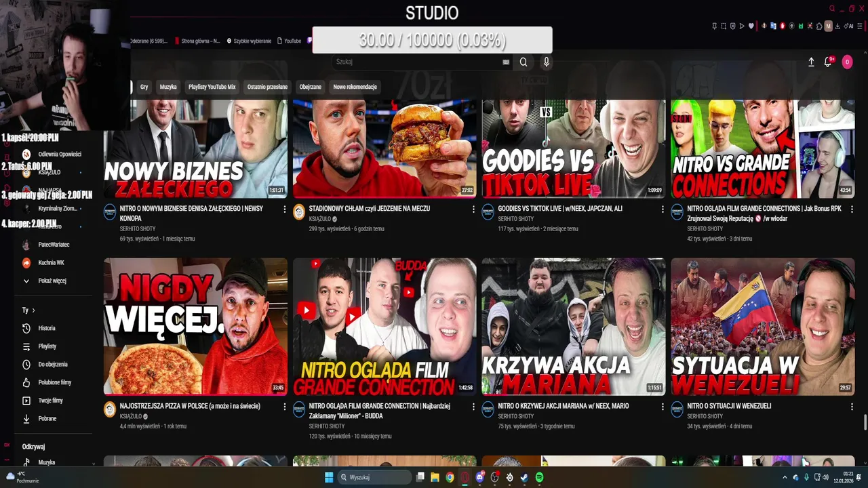868x488 pixels.
Task: Open Nitro Ogląda Film Grande Connection thumbnail
Action: pos(384,327)
